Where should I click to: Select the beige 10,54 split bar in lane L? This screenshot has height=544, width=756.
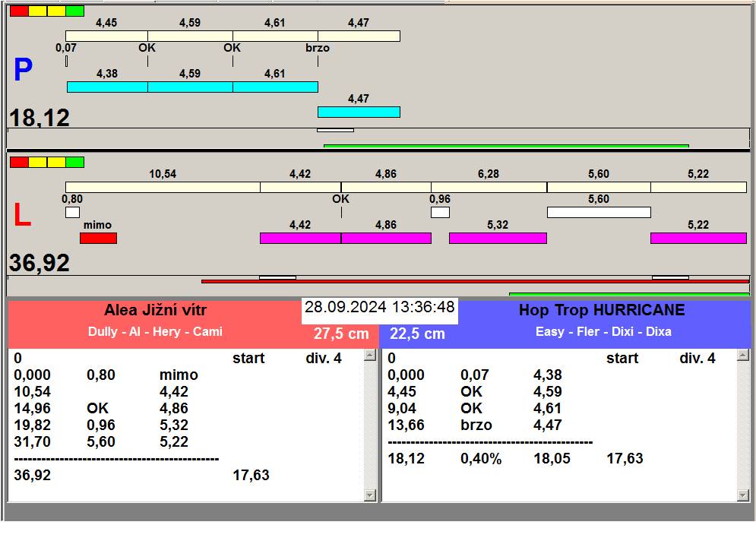click(163, 187)
